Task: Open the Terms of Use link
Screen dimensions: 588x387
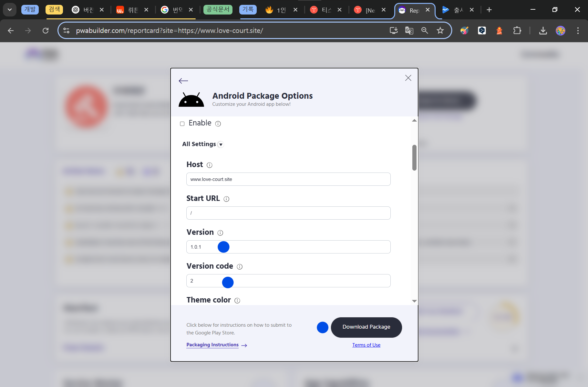Action: pos(366,345)
